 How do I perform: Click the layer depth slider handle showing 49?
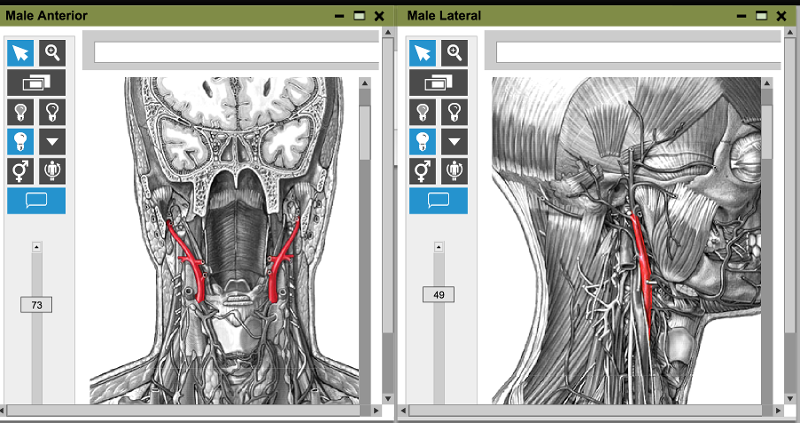pos(438,295)
